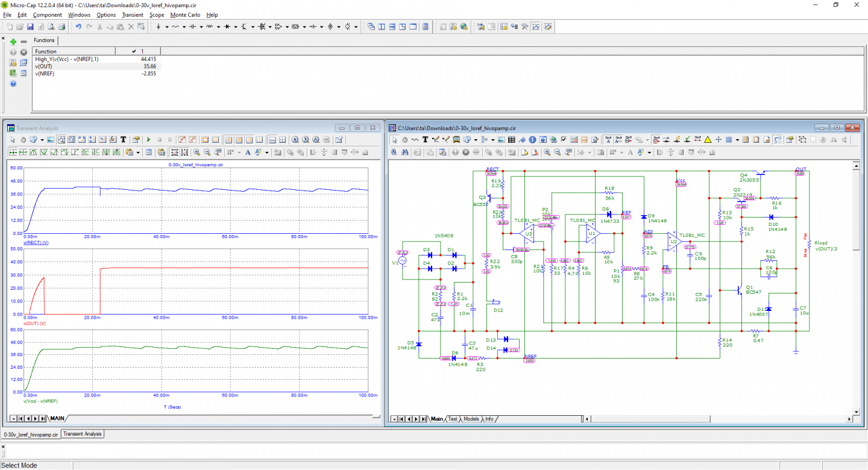Expand the resistor component dropdown arrow
Viewport: 868px width, 470px height.
pyautogui.click(x=184, y=27)
